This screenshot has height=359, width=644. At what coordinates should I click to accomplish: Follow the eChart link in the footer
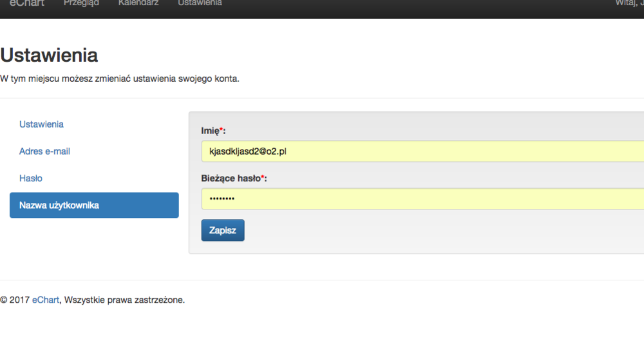46,300
